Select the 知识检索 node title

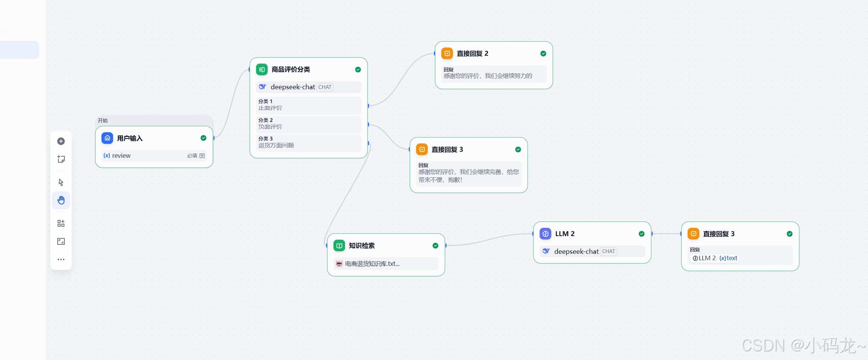click(362, 246)
